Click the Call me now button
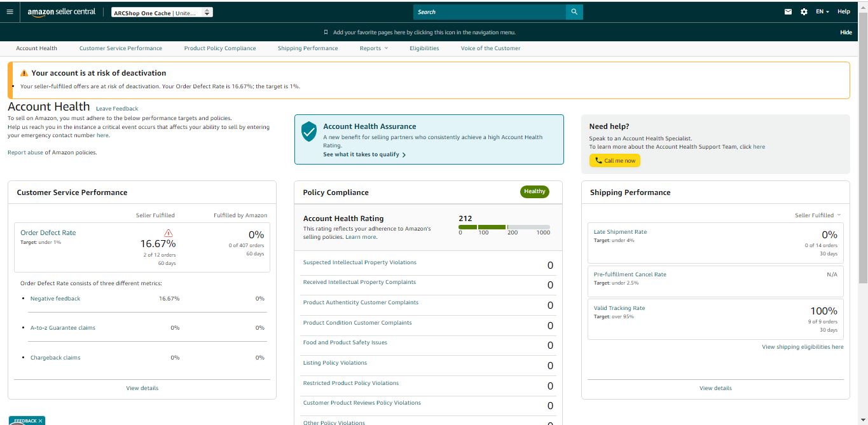Screen dimensions: 868x425 click(x=615, y=161)
